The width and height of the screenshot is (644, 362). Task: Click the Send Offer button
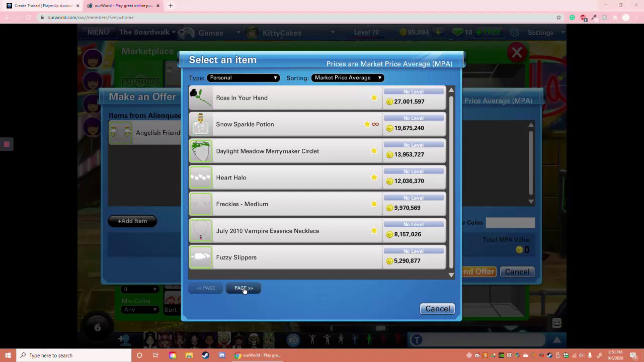point(478,272)
